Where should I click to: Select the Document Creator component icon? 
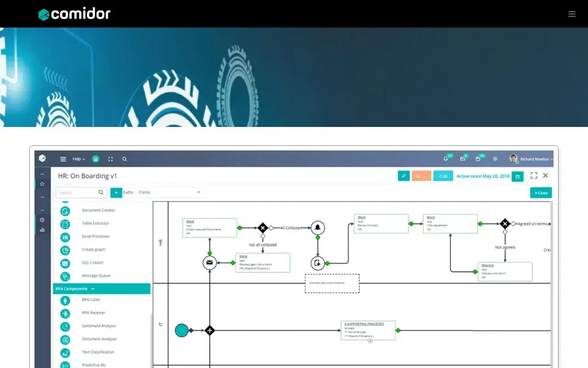[65, 211]
